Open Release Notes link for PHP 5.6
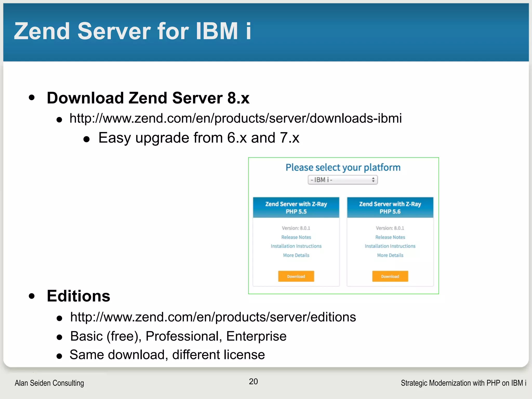The height and width of the screenshot is (399, 532). (390, 237)
